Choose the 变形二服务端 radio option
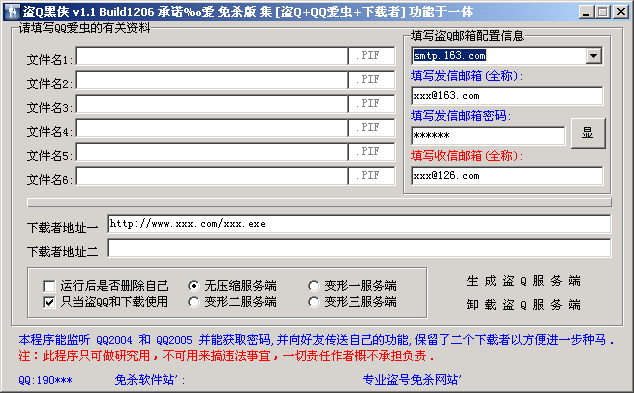The image size is (634, 393). click(194, 302)
